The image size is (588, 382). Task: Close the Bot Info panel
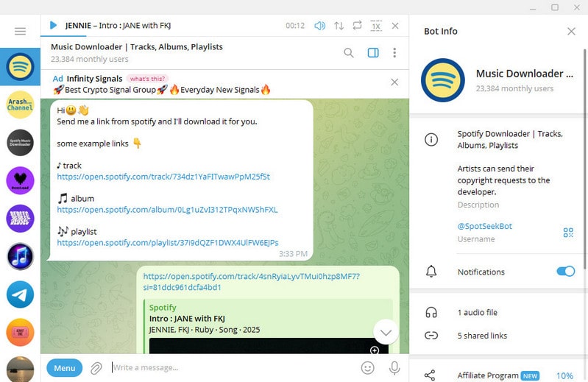coord(571,32)
